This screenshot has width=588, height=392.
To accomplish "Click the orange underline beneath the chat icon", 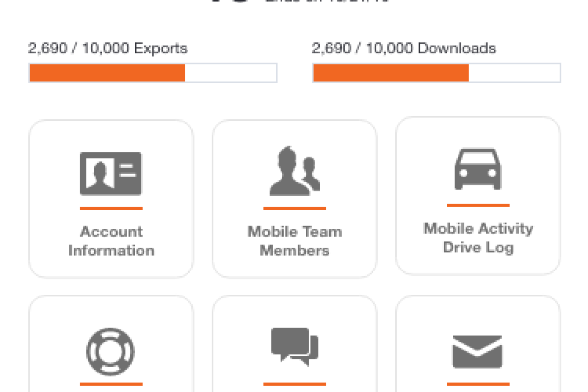I will tap(294, 384).
